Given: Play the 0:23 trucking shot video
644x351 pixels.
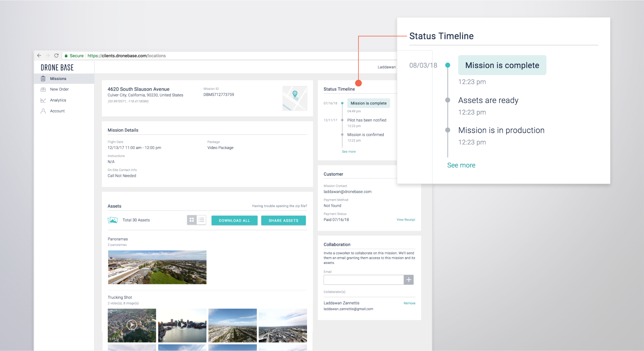Looking at the screenshot, I should click(132, 325).
